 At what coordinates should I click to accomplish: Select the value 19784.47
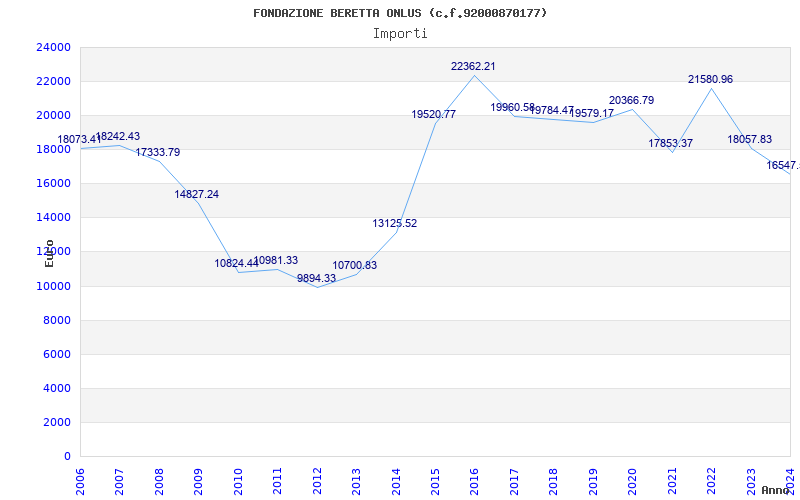(552, 110)
